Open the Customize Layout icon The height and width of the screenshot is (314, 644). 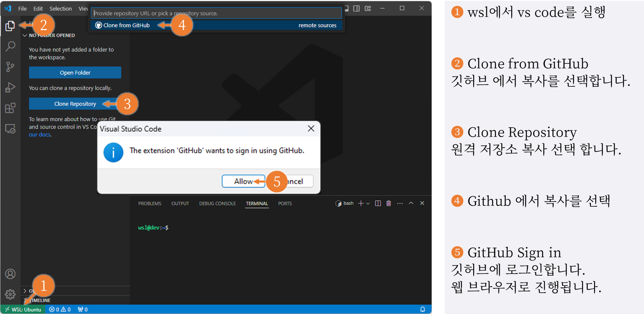[368, 8]
